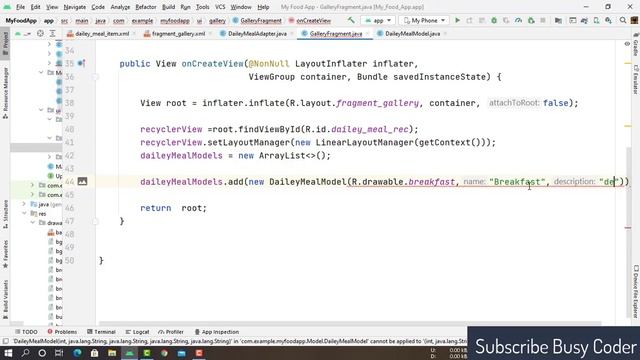The height and width of the screenshot is (360, 640).
Task: Expand the java (generated) folder
Action: [24, 204]
